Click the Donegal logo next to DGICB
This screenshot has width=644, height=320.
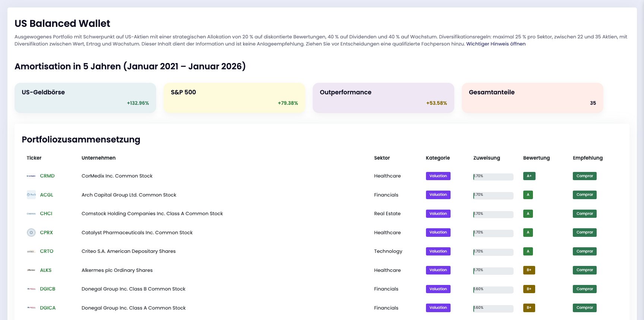tap(31, 289)
